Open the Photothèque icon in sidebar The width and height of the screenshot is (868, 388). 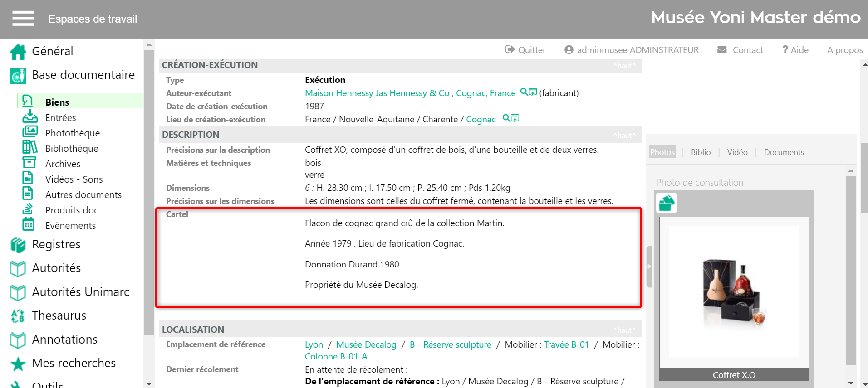(30, 132)
